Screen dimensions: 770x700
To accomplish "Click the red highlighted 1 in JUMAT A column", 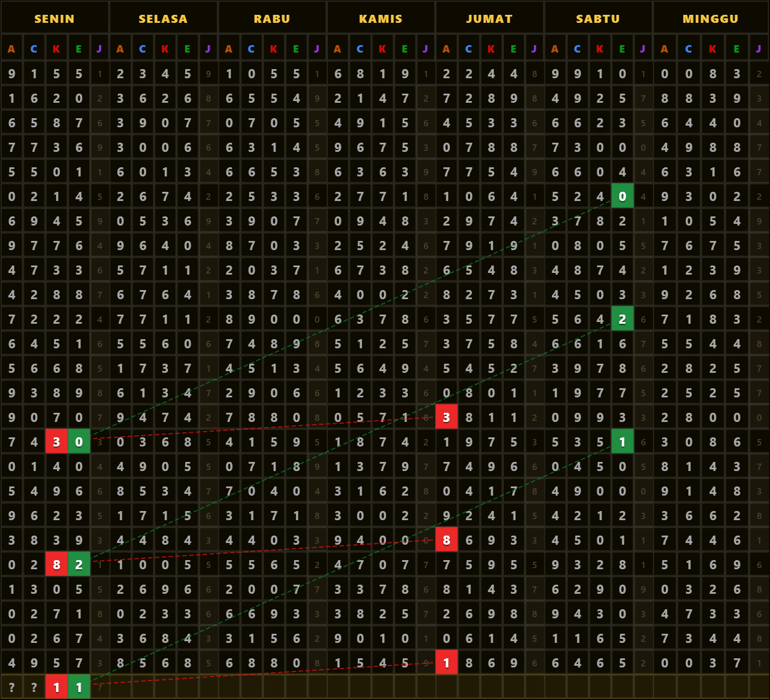I will point(446,662).
